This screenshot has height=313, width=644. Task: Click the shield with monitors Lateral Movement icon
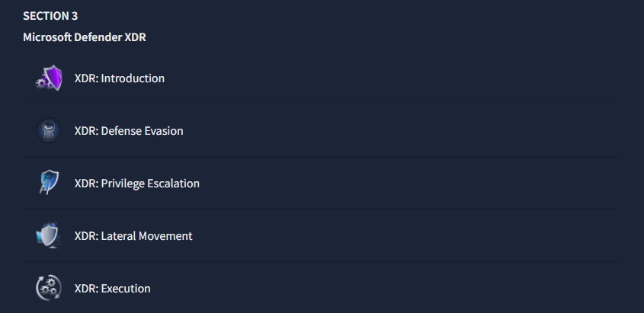tap(49, 235)
